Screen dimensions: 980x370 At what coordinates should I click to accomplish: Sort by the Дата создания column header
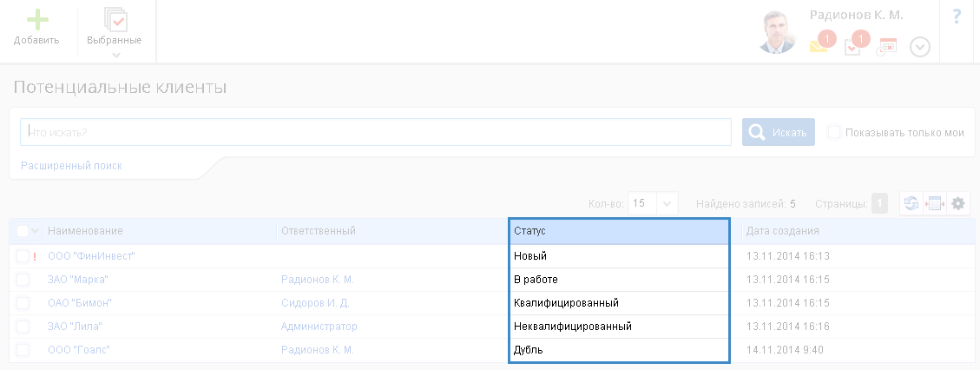pos(783,231)
